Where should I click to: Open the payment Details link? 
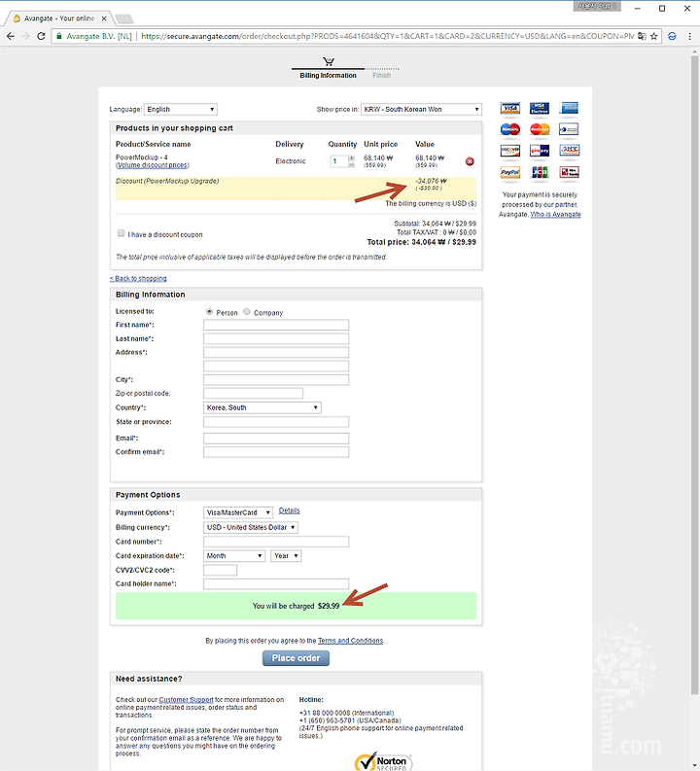(x=289, y=510)
